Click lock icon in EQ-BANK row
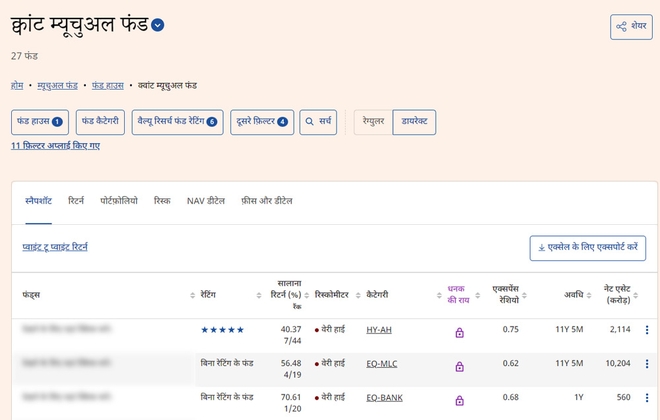 460,398
